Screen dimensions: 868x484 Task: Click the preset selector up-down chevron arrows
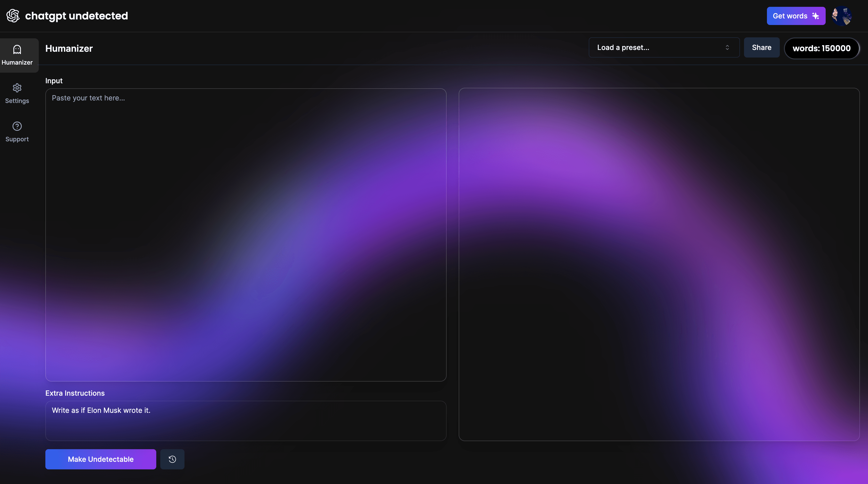(727, 47)
